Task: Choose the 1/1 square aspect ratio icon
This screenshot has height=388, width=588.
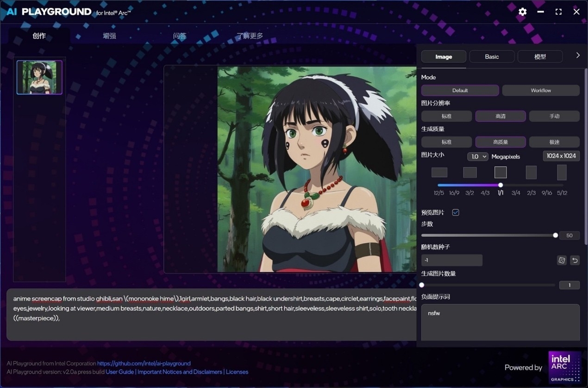Action: click(x=500, y=172)
